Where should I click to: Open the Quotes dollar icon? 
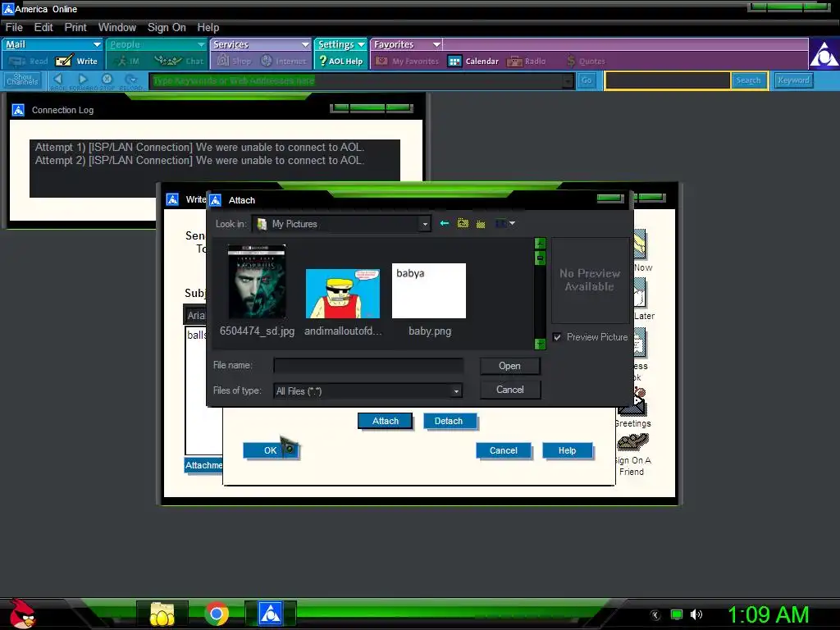click(x=571, y=61)
